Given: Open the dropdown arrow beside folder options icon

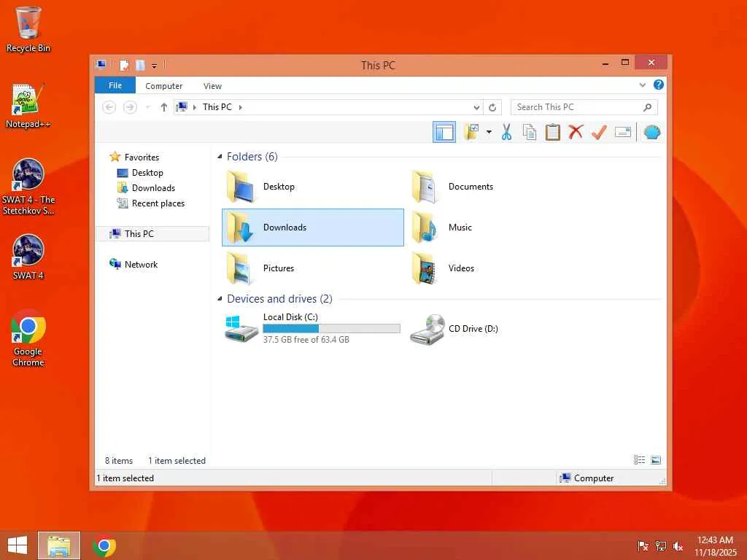Looking at the screenshot, I should (489, 133).
